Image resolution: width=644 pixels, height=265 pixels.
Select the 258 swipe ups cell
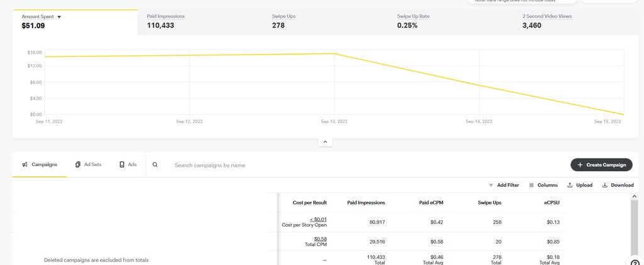coord(497,222)
